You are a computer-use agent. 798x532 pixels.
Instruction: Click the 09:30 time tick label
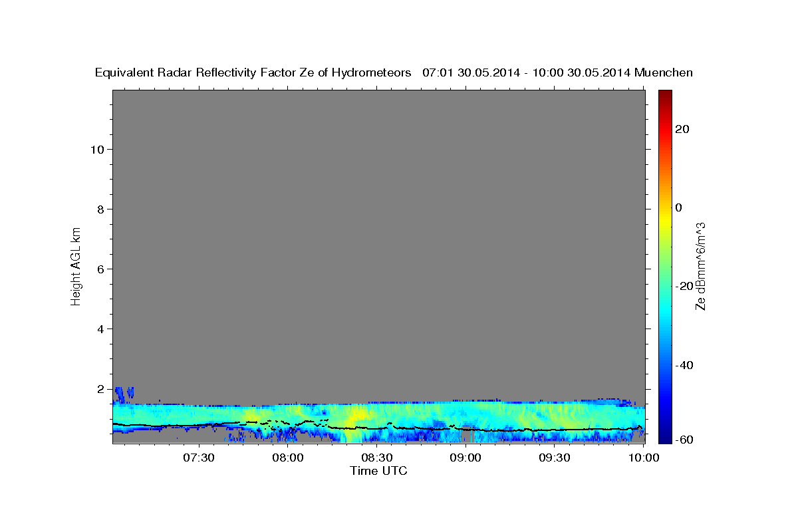point(555,458)
